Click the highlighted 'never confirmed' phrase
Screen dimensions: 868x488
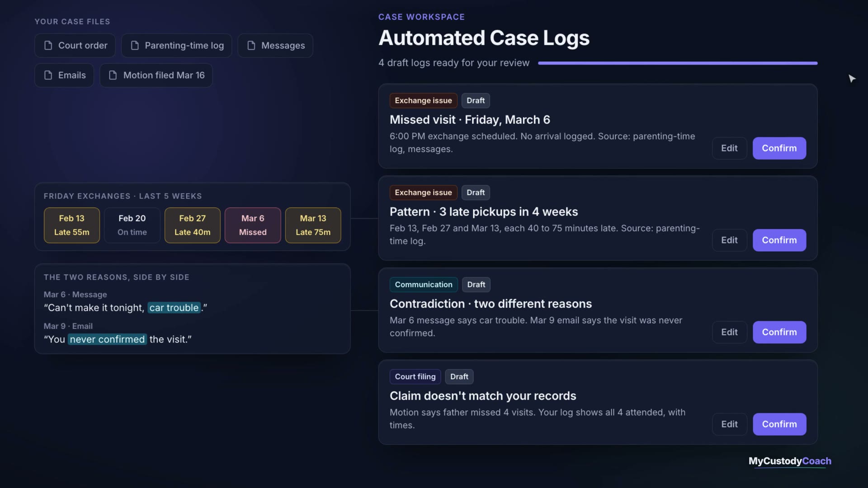(107, 339)
